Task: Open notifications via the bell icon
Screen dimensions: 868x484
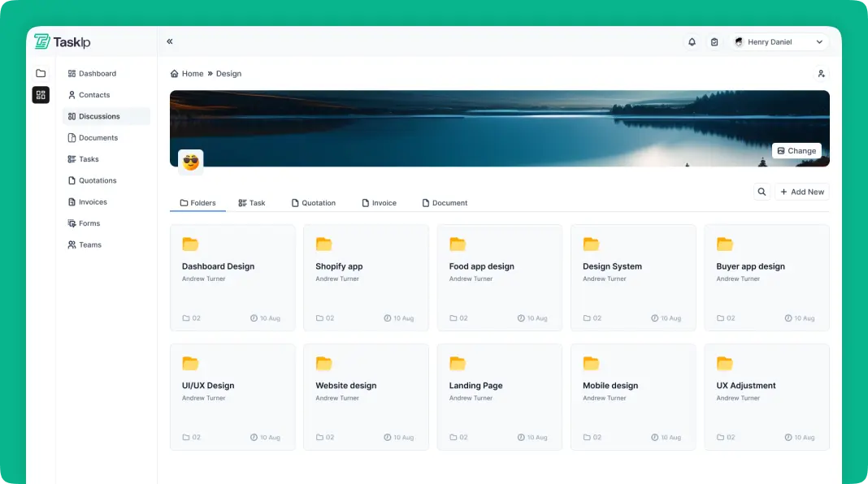Action: 692,41
